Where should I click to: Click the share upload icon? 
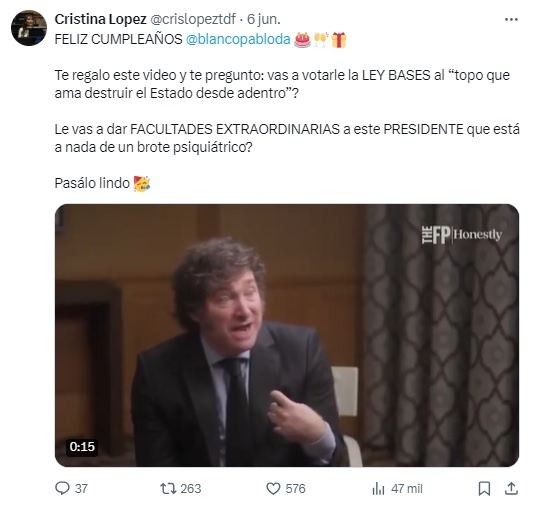[511, 489]
